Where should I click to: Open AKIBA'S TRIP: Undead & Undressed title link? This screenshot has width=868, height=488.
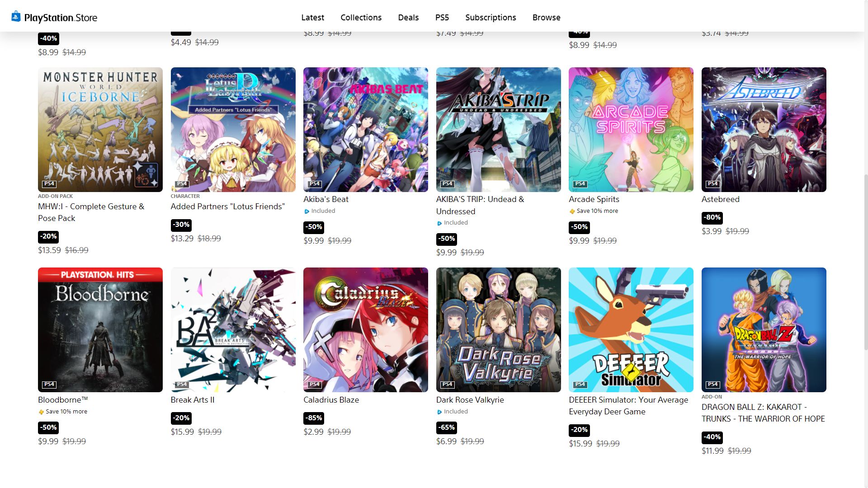480,205
